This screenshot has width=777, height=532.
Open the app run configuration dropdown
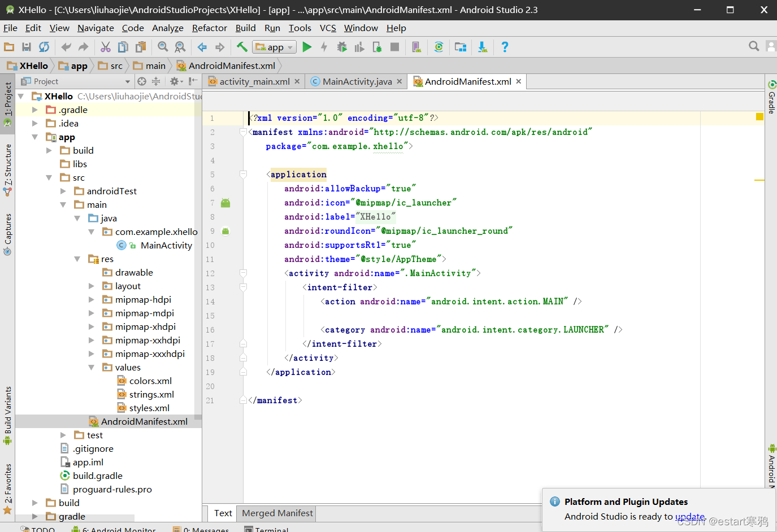pyautogui.click(x=275, y=47)
